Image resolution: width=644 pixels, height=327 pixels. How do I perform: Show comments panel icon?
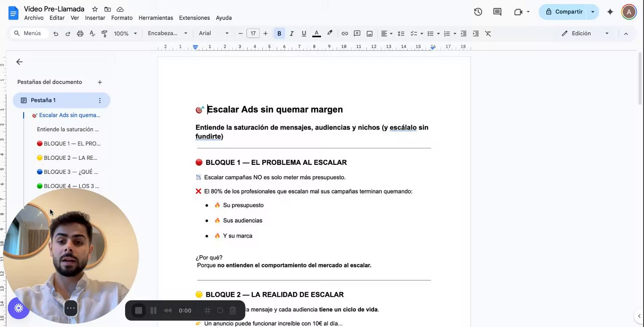click(497, 12)
